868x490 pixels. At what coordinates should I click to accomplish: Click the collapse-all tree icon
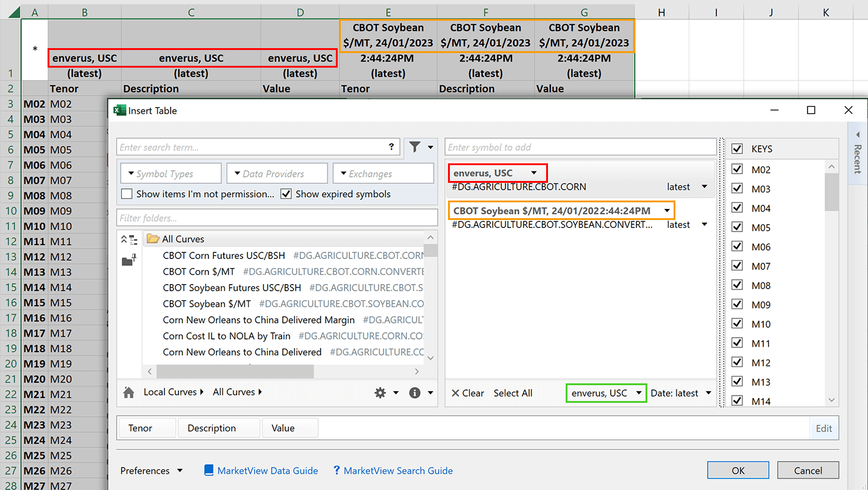pos(129,239)
